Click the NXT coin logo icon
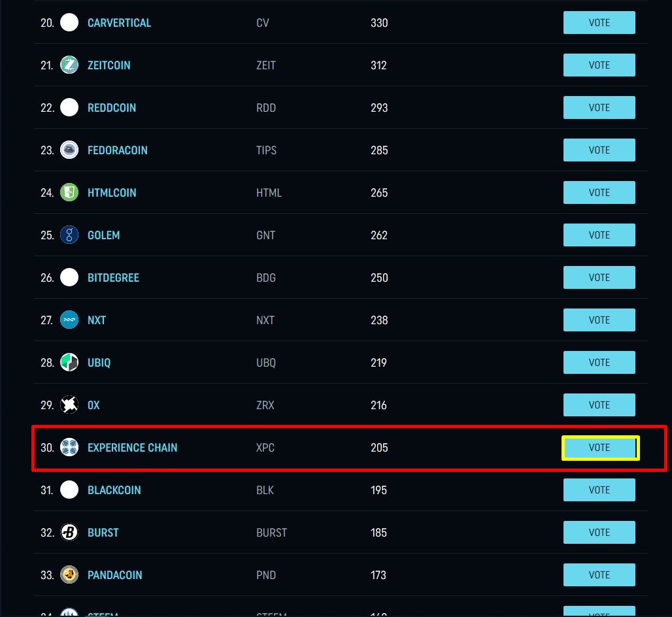 click(69, 320)
